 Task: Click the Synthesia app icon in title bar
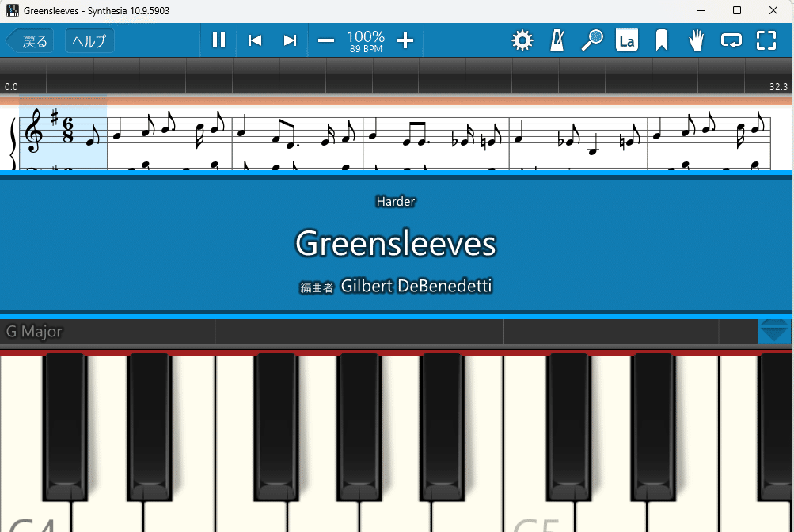(x=12, y=10)
